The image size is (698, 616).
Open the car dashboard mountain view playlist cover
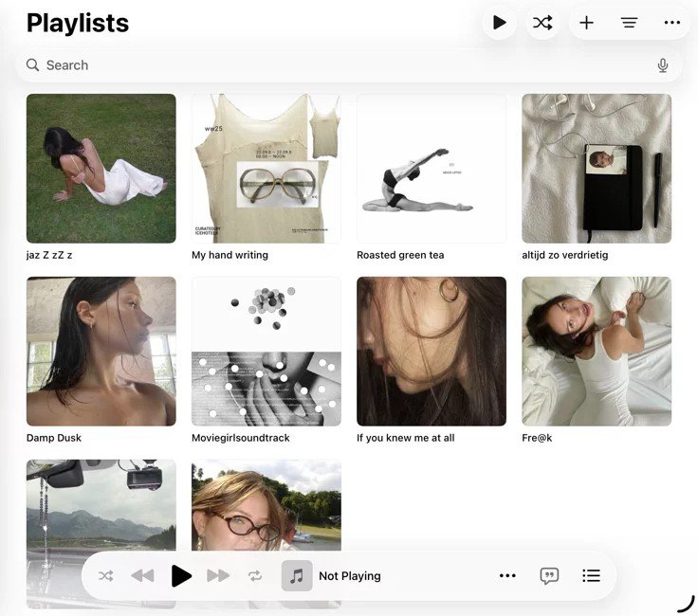pyautogui.click(x=101, y=505)
